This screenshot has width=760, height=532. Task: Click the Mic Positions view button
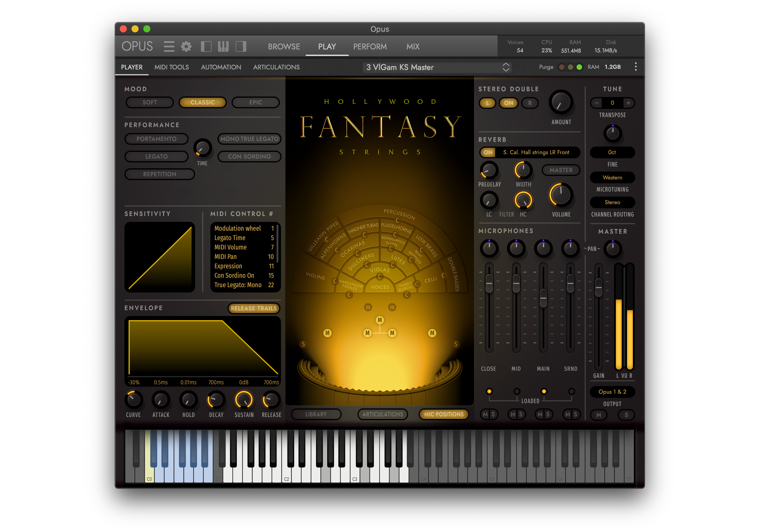(444, 414)
